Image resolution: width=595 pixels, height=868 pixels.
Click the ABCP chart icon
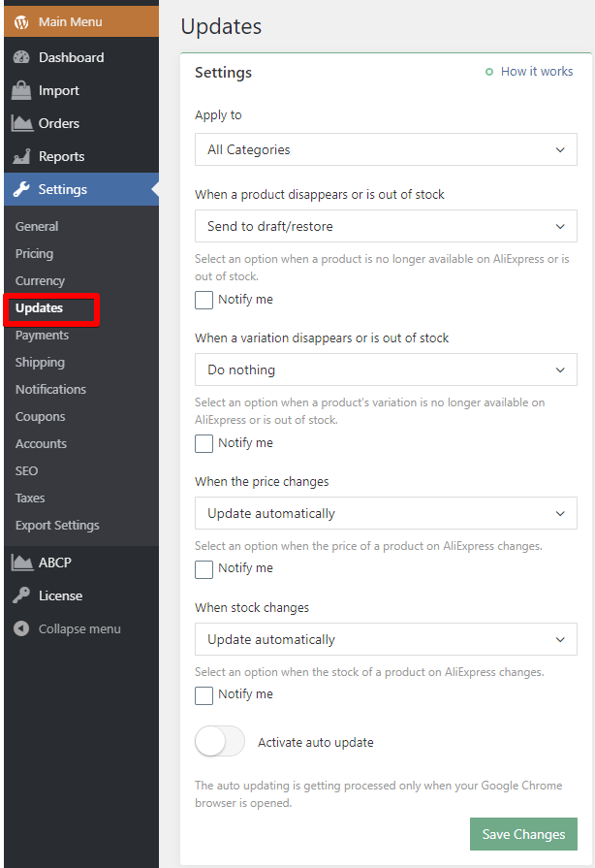[x=21, y=563]
